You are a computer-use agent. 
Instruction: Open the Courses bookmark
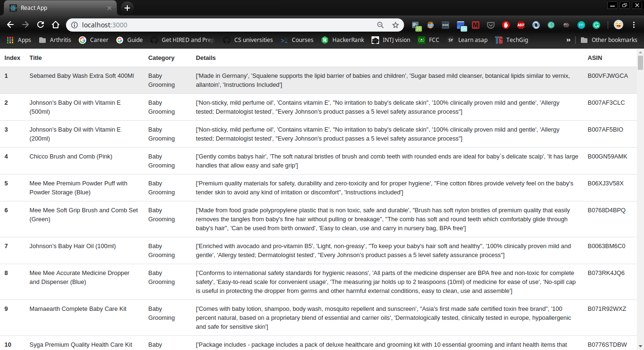pyautogui.click(x=297, y=40)
